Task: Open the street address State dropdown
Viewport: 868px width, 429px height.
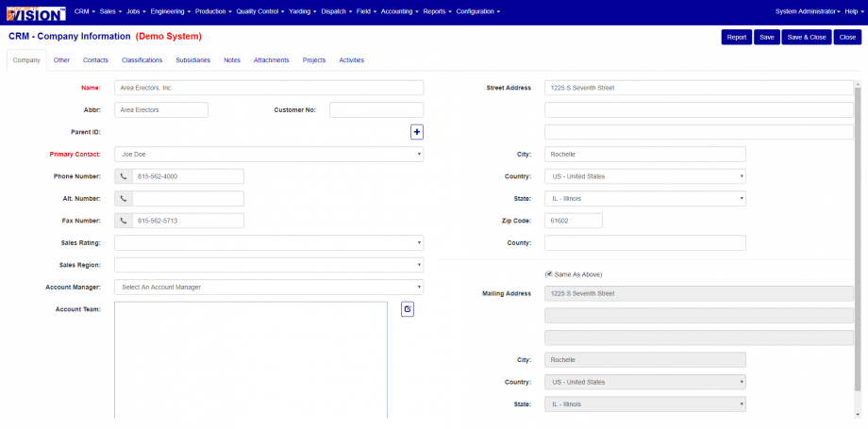Action: pyautogui.click(x=645, y=199)
